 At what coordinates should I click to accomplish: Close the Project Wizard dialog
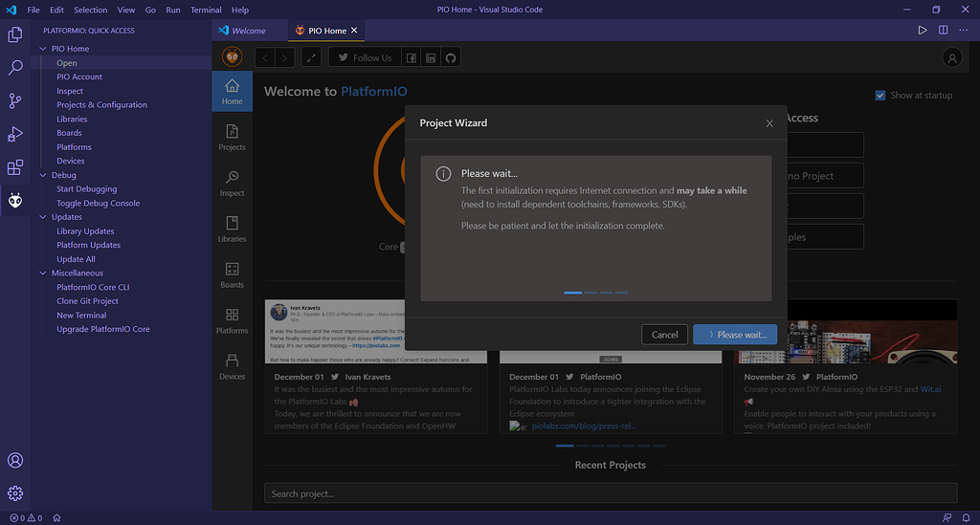(x=769, y=123)
